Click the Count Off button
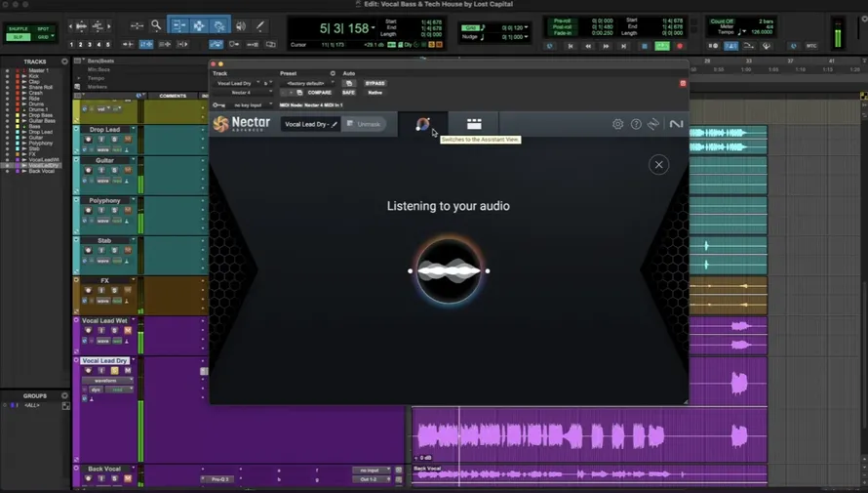Image resolution: width=868 pixels, height=493 pixels. (x=722, y=21)
